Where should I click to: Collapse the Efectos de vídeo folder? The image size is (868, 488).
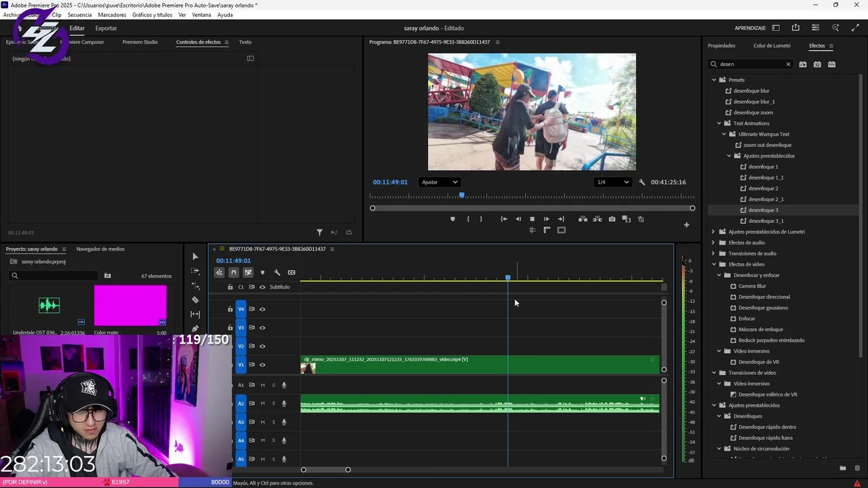tap(713, 264)
